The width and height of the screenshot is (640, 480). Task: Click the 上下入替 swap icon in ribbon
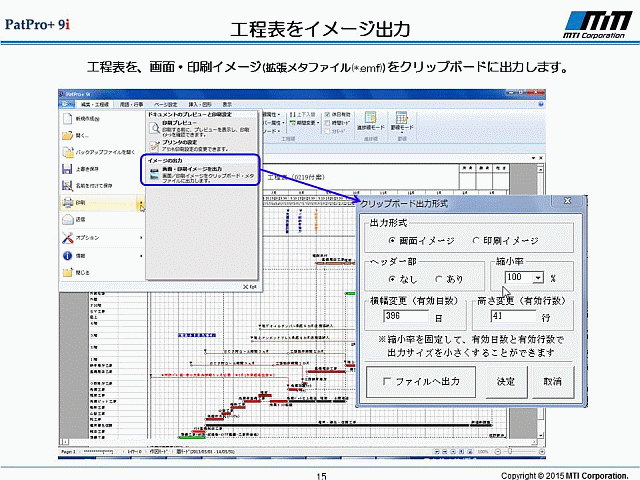tap(293, 115)
